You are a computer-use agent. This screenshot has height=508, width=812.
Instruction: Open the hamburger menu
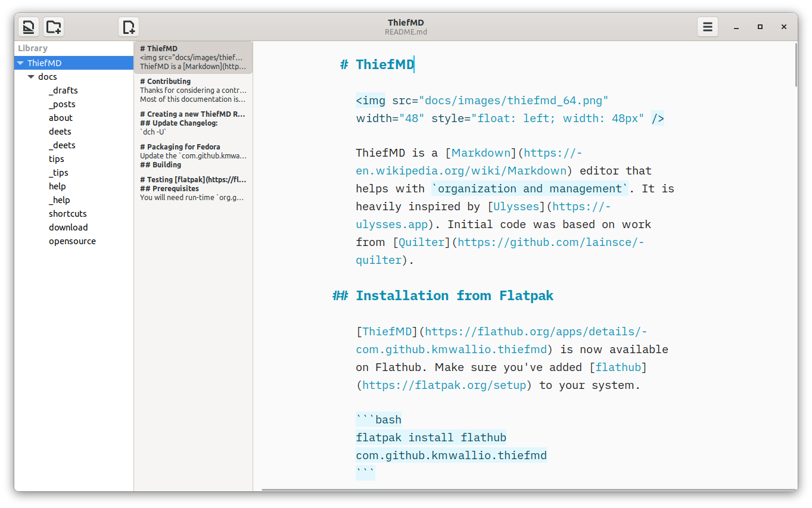pos(707,27)
